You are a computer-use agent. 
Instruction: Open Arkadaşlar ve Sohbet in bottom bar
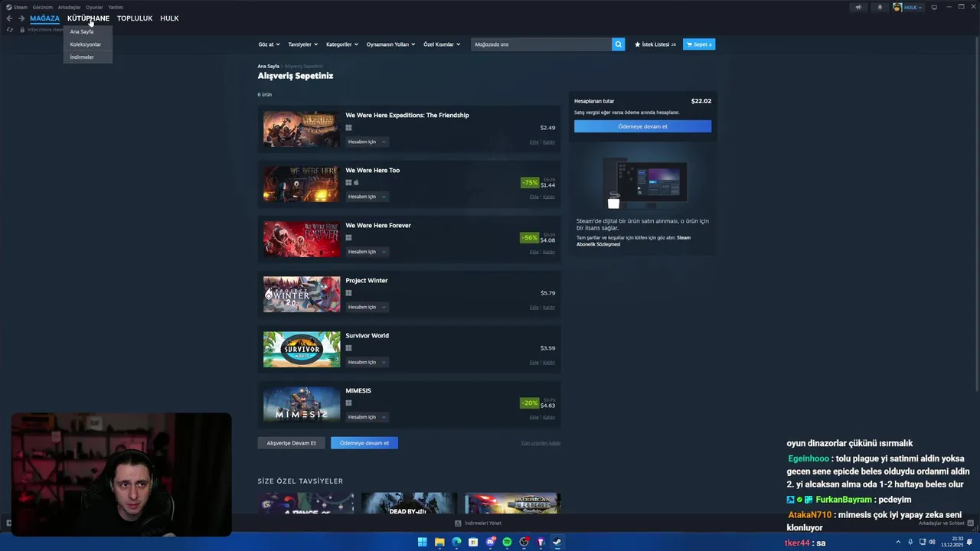946,523
